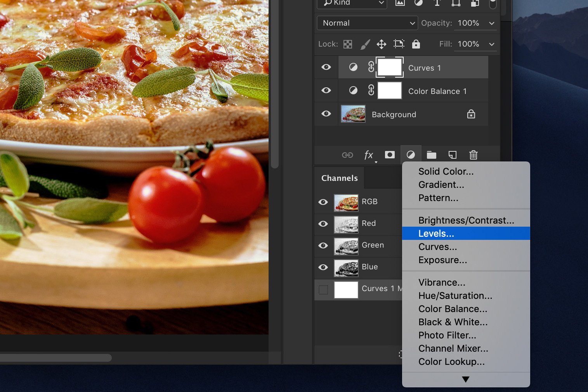Open the blend mode dropdown showing Normal
The height and width of the screenshot is (392, 588).
click(366, 23)
